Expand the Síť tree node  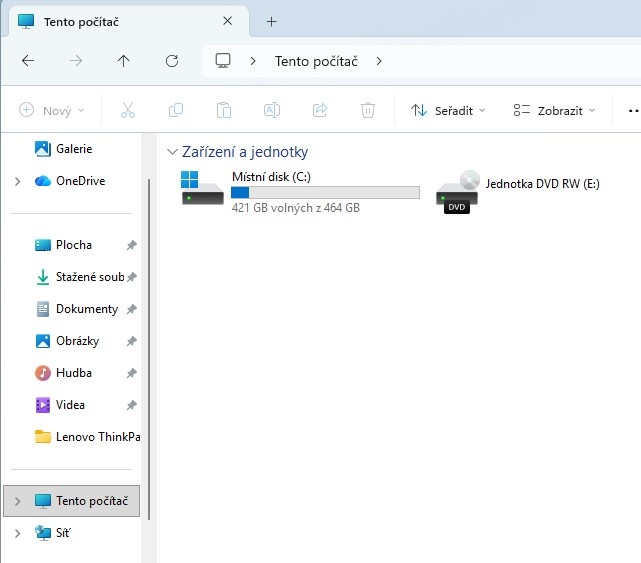(x=17, y=533)
